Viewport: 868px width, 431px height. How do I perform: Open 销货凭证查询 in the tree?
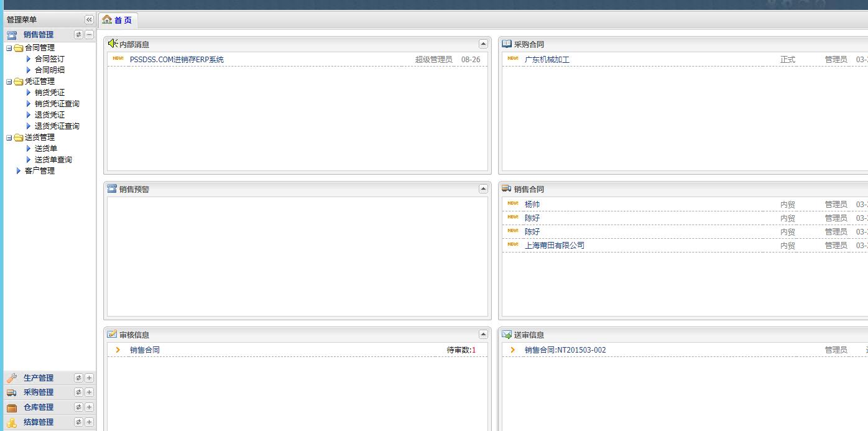click(57, 104)
